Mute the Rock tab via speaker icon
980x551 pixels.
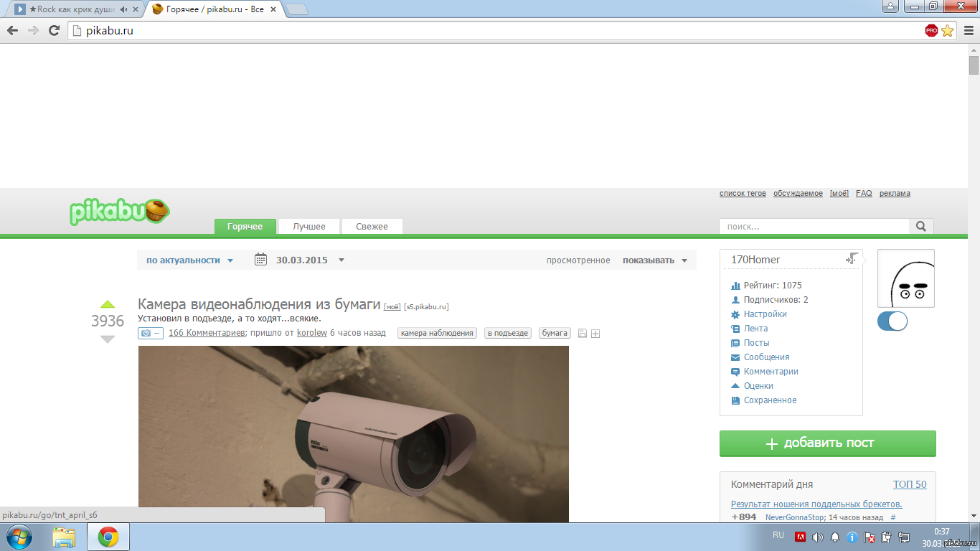pyautogui.click(x=124, y=9)
